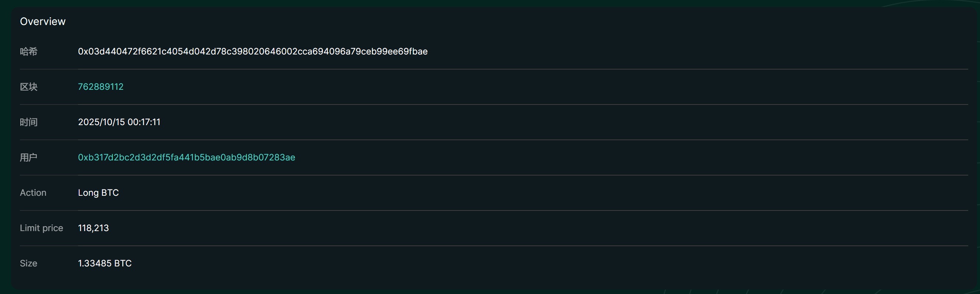
Task: Click the 用户 user label
Action: tap(29, 157)
